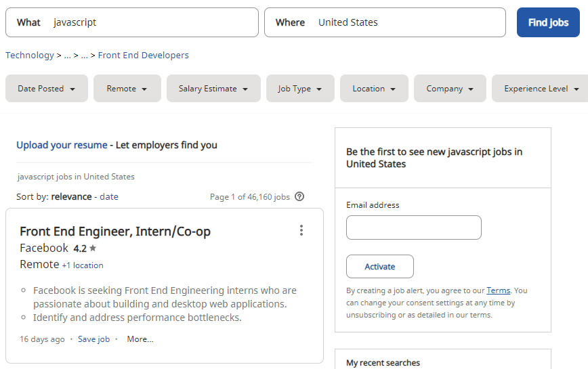Focus the Email address input field
This screenshot has width=588, height=369.
pyautogui.click(x=414, y=227)
